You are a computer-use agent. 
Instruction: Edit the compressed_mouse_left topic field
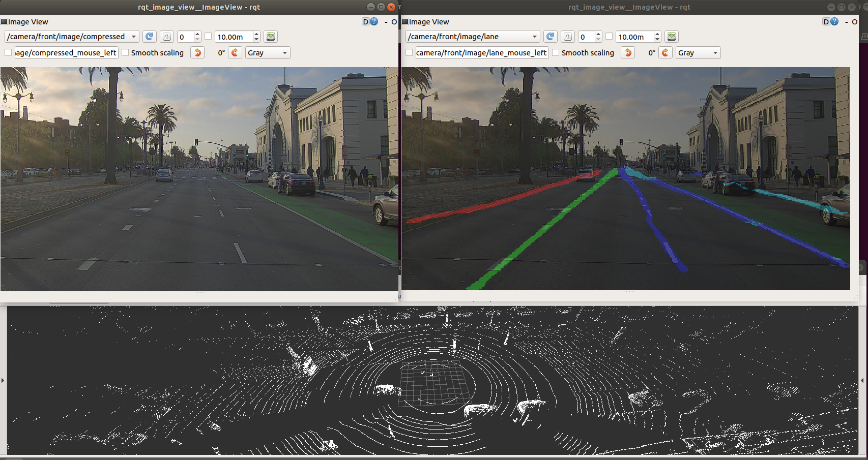(67, 53)
